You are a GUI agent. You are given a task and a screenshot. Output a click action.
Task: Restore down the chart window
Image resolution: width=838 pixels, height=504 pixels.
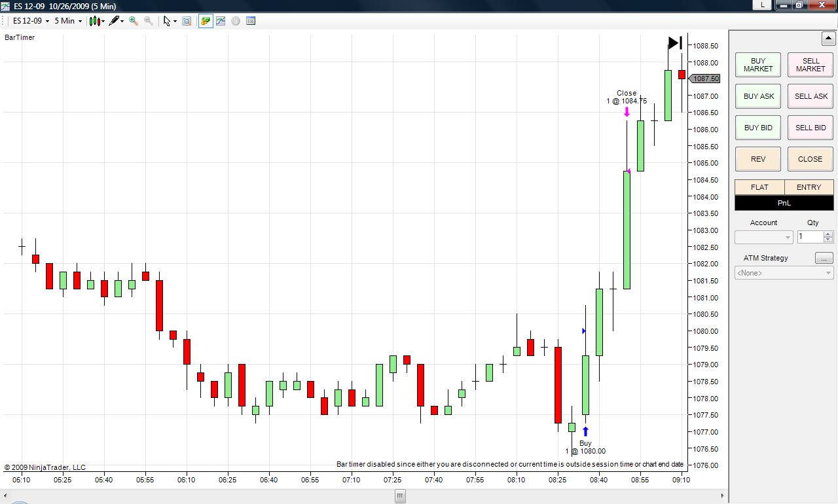(799, 5)
